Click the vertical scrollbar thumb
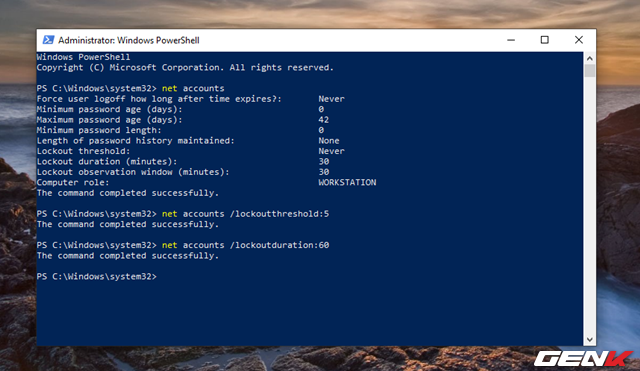Image resolution: width=640 pixels, height=371 pixels. point(589,71)
